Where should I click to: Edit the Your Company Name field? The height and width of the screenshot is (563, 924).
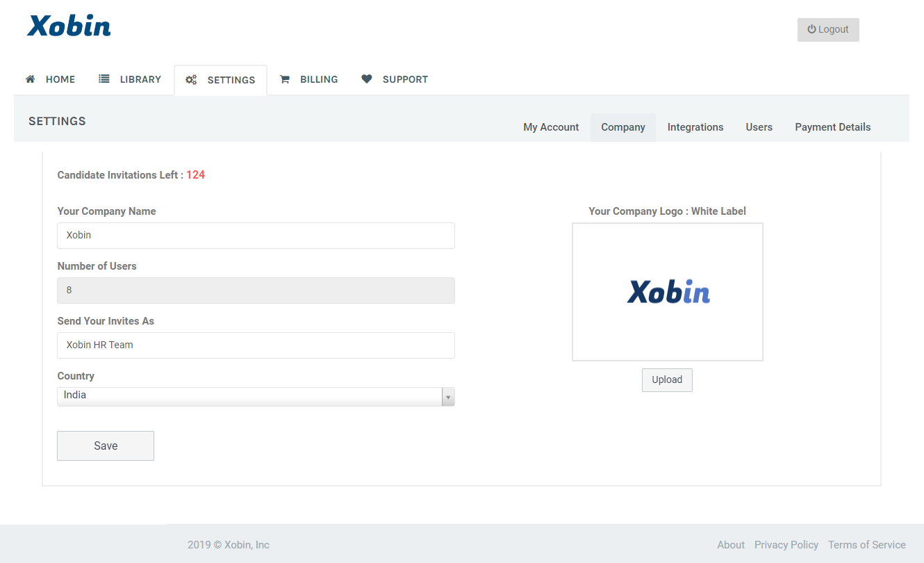(256, 236)
